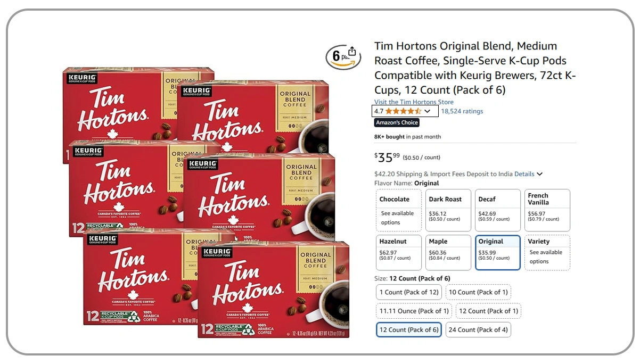Click the star rating icons
Screen dimensions: 640x364
click(403, 111)
